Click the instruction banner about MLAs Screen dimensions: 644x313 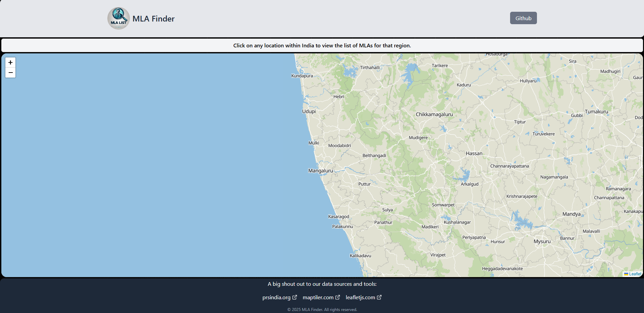tap(322, 45)
